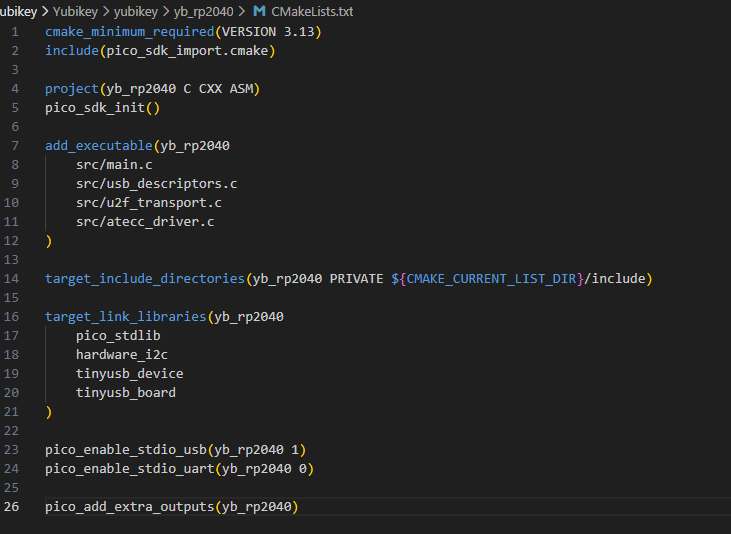Open CMakeLists.txt breadcrumb item
Viewport: 731px width, 534px height.
click(311, 12)
